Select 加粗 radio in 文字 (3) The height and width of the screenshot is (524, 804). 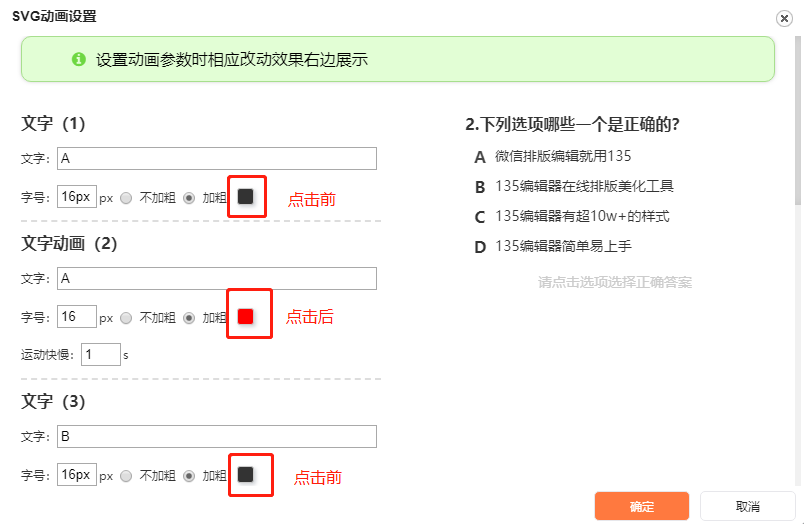point(189,476)
